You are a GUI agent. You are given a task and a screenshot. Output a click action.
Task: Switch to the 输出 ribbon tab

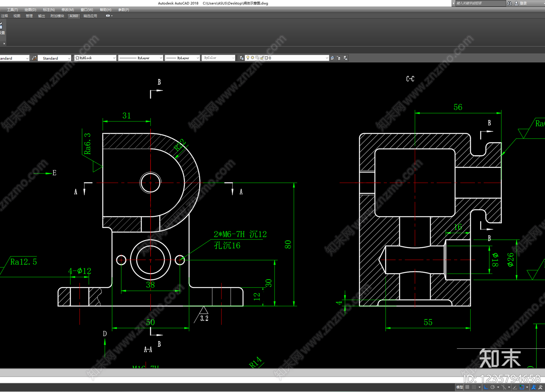tap(42, 16)
